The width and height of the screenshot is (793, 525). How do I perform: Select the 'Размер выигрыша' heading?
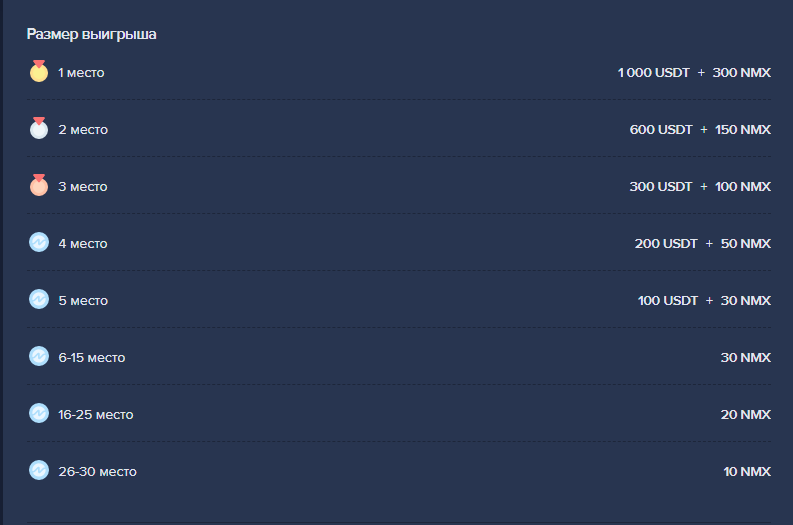(91, 34)
